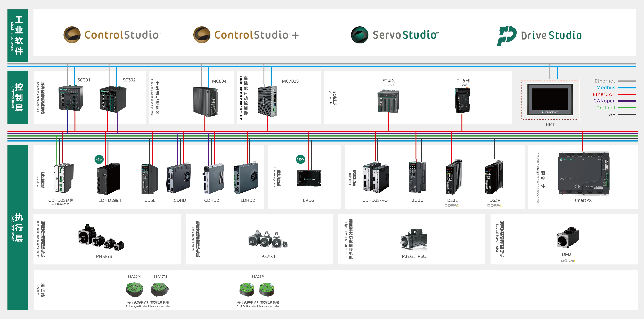Click the 工业软件 Industrial software section header
Image resolution: width=644 pixels, height=319 pixels.
point(18,35)
